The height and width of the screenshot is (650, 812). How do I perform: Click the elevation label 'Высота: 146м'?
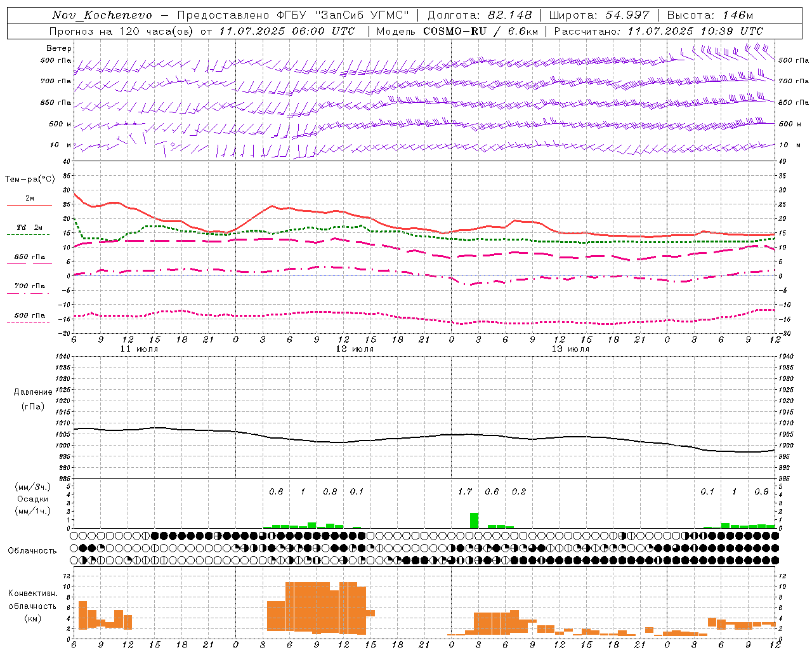[x=710, y=15]
